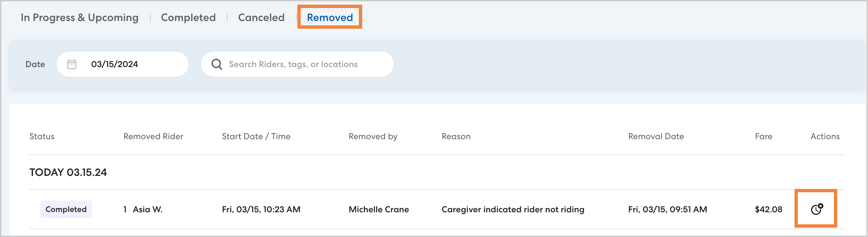
Task: Click the $42.08 fare amount
Action: click(768, 209)
